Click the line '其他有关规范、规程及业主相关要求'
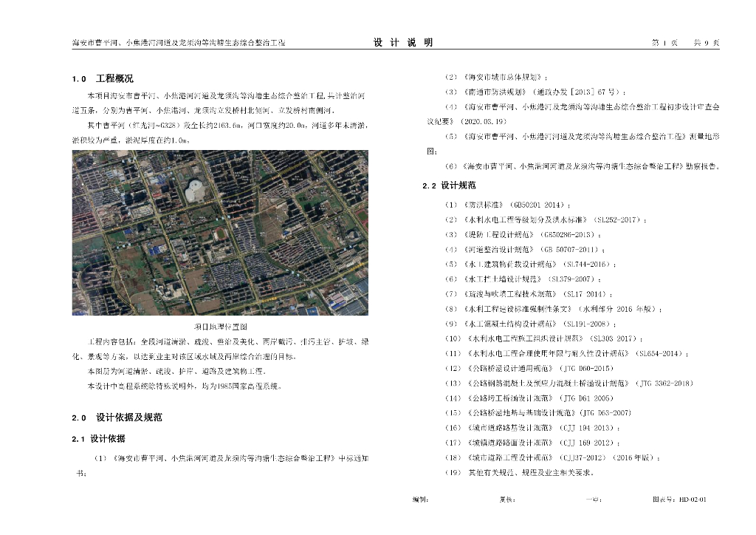 click(530, 473)
